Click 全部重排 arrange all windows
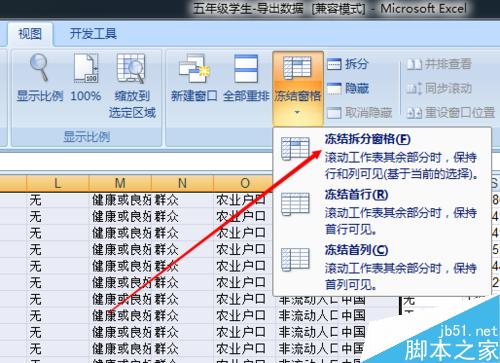Screen dimensions: 500x363 [246, 78]
